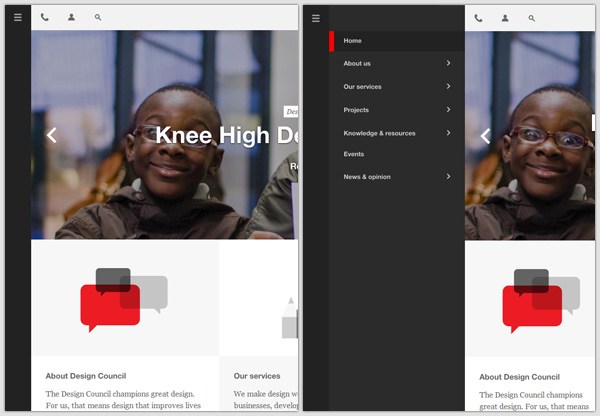600x416 pixels.
Task: Go to previous slide in left view carousel
Action: click(x=52, y=135)
